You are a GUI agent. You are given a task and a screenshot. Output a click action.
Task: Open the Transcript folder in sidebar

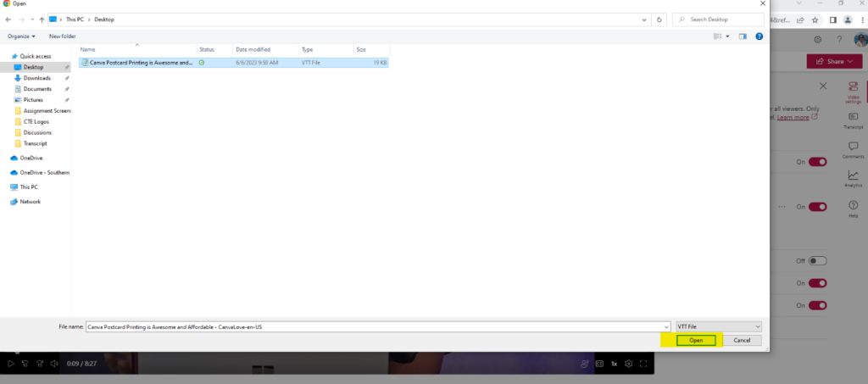[x=35, y=143]
